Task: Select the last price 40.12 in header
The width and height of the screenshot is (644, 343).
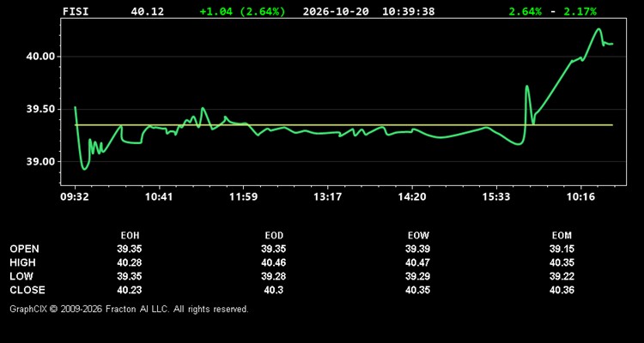Action: (147, 11)
